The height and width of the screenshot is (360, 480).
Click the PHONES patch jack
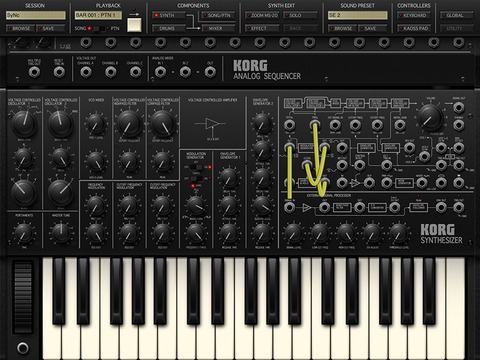pos(459,125)
